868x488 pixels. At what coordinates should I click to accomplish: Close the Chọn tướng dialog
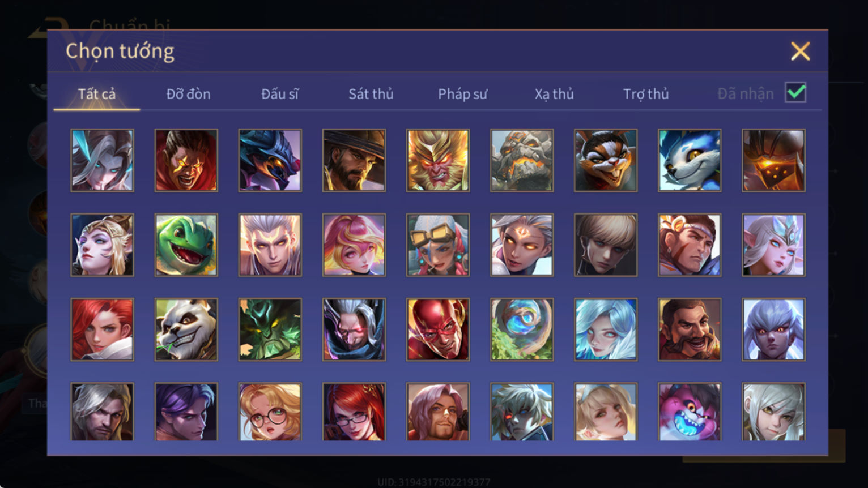(x=801, y=52)
